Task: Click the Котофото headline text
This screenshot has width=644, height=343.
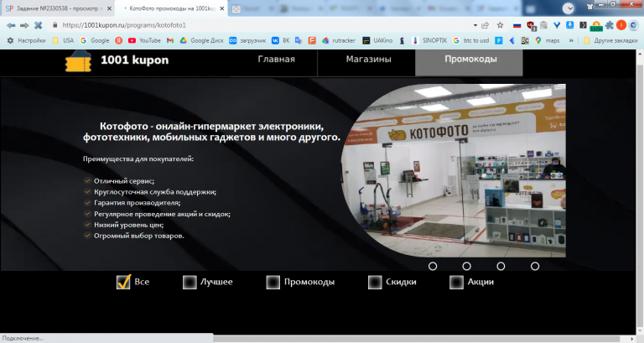Action: tap(211, 132)
